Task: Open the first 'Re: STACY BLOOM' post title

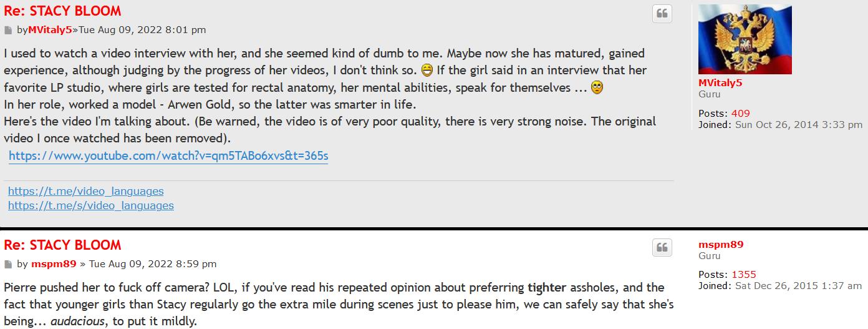Action: click(x=62, y=11)
